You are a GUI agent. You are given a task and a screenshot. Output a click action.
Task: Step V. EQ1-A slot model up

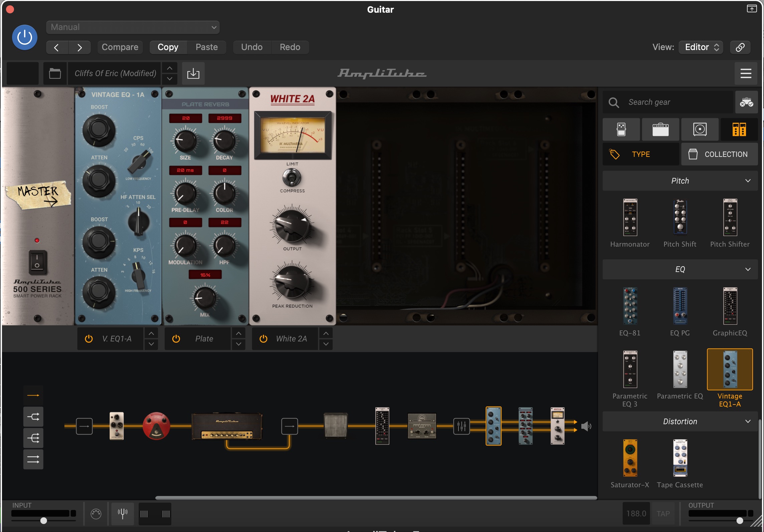[151, 333]
